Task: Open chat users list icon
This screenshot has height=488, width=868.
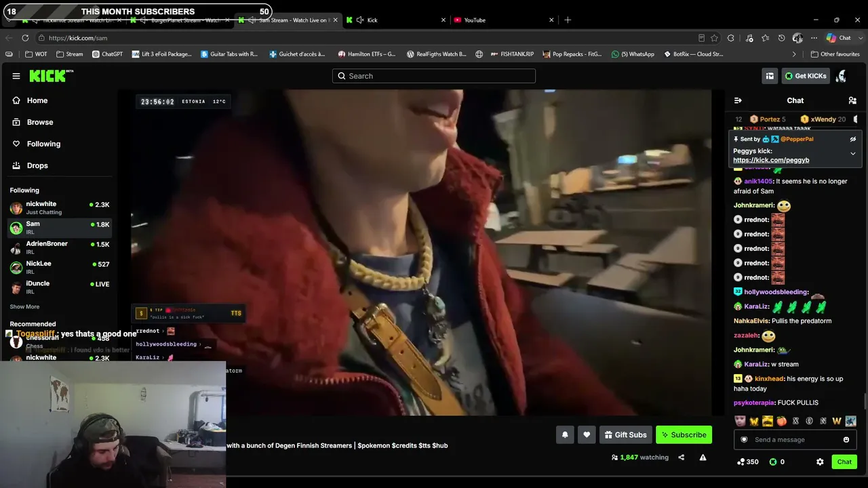Action: (x=852, y=100)
